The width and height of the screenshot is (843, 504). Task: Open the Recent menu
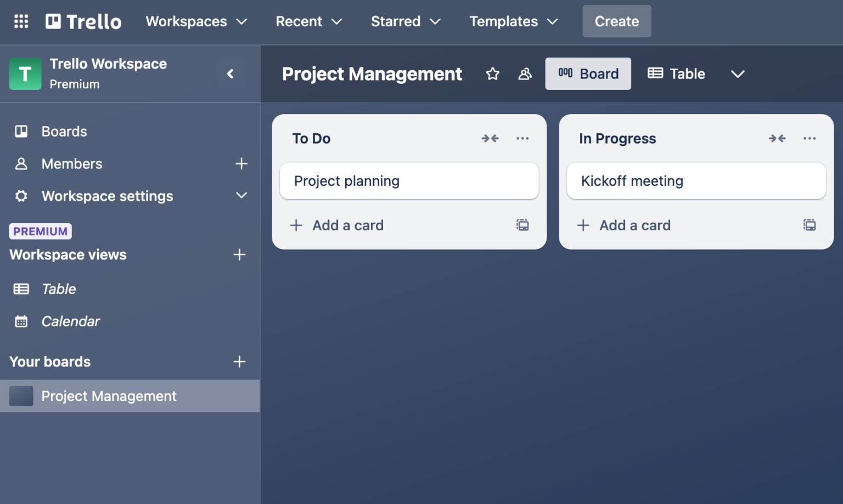(x=308, y=21)
